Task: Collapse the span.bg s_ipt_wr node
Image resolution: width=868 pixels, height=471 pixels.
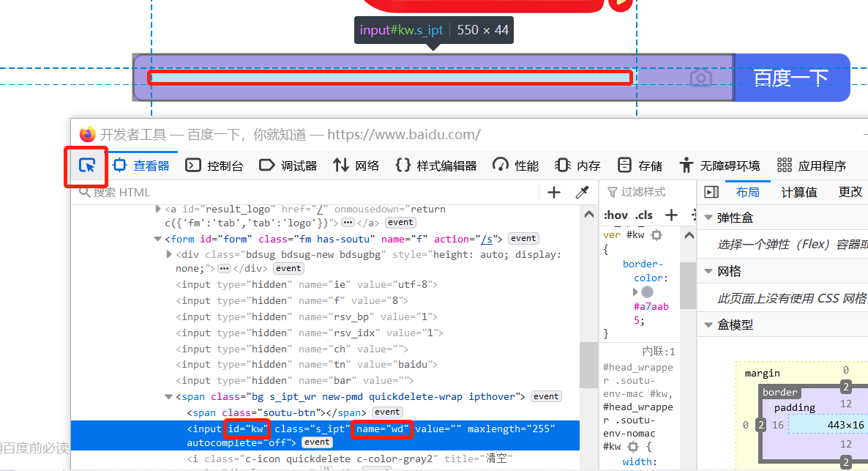Action: pyautogui.click(x=169, y=397)
